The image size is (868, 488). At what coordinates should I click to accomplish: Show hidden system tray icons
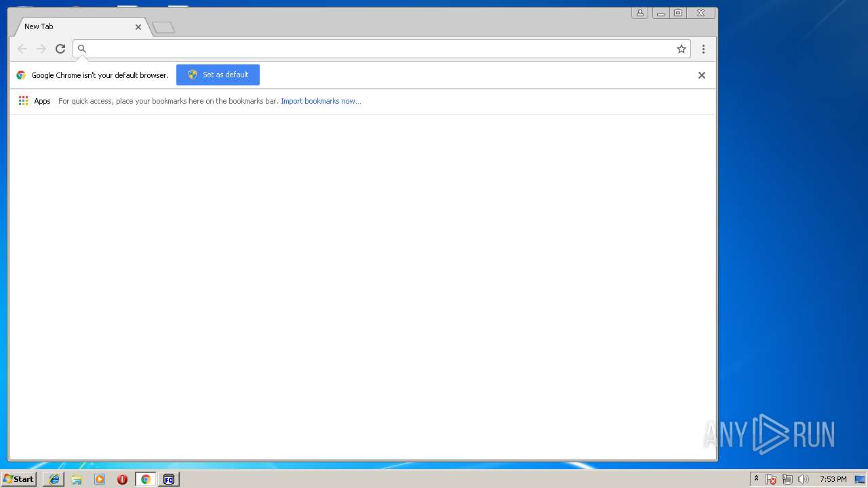click(756, 479)
